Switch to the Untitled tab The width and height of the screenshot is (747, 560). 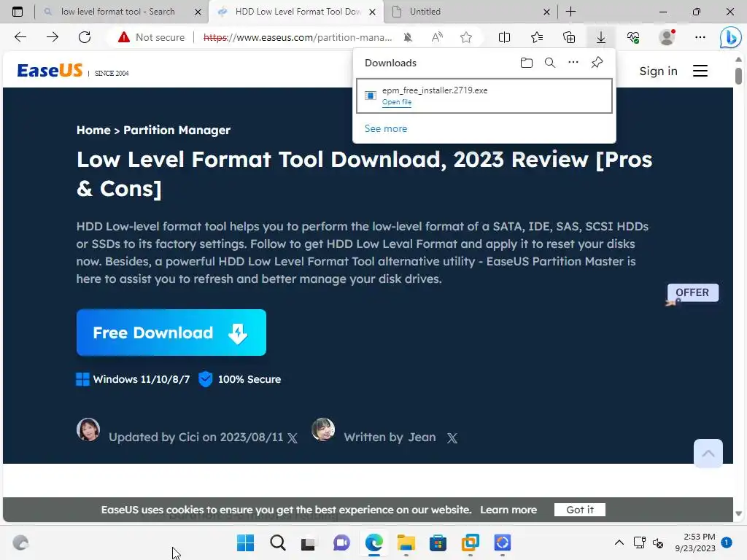point(425,12)
